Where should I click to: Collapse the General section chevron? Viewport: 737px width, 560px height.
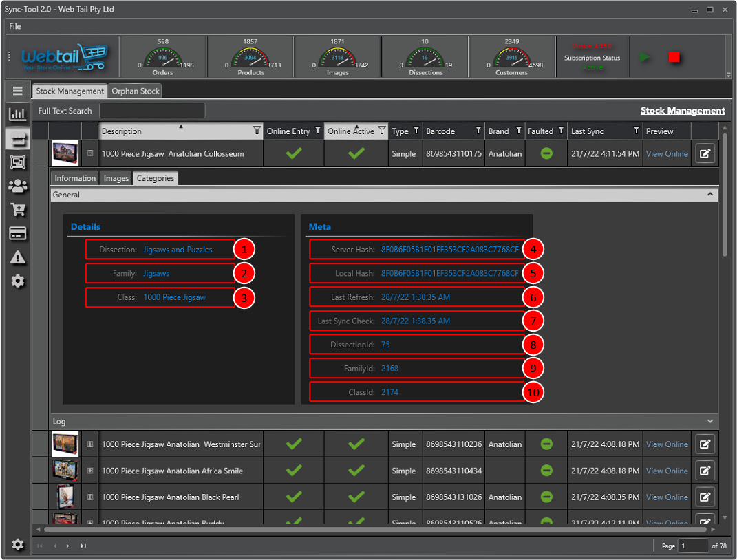[x=710, y=195]
